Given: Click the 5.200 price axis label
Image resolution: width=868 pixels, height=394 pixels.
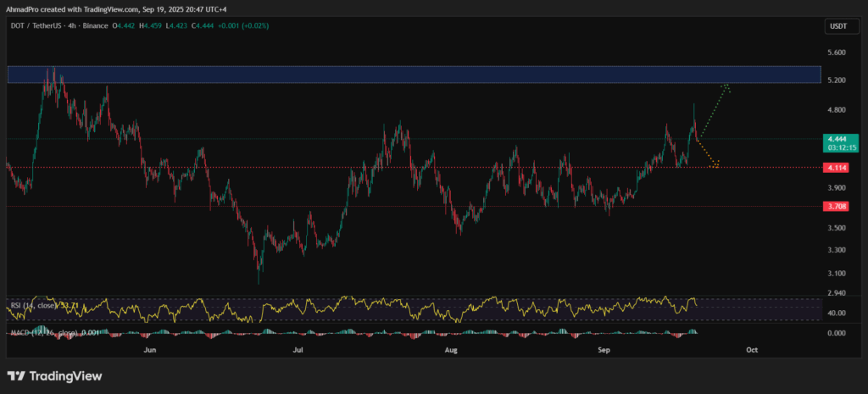Looking at the screenshot, I should tap(837, 80).
